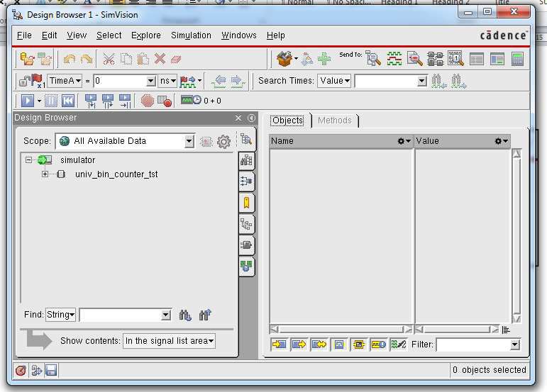
Task: Collapse the simulator tree node
Action: pos(28,160)
